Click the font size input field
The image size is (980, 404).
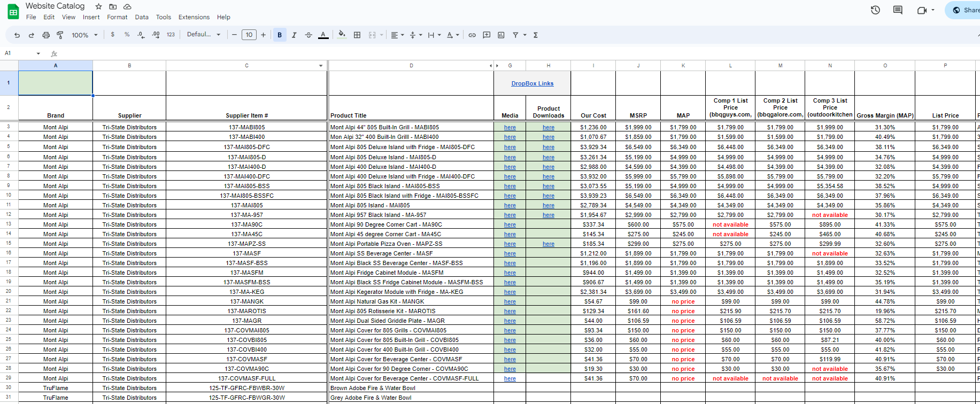point(249,35)
